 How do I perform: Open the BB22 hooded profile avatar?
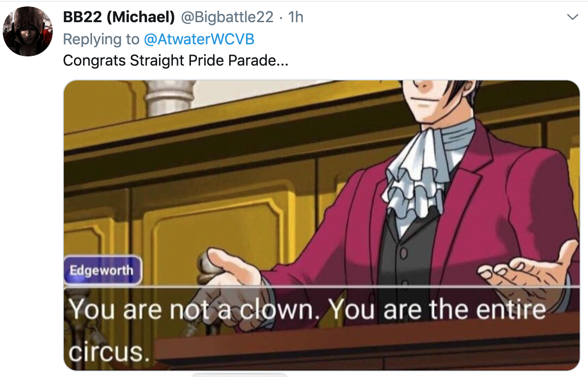point(28,31)
